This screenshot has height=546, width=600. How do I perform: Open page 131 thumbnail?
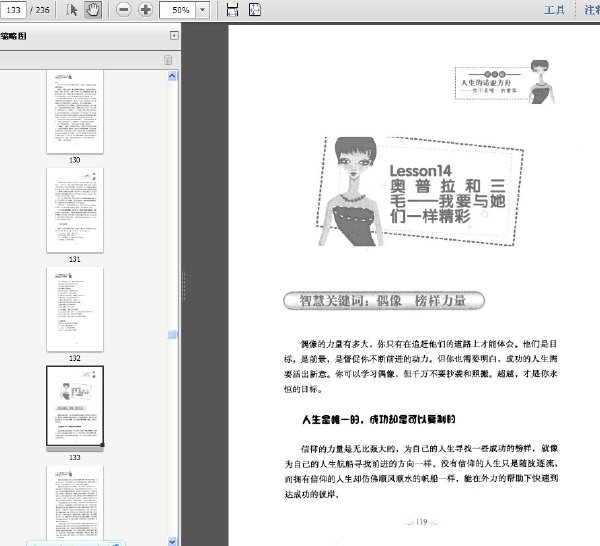coord(75,210)
